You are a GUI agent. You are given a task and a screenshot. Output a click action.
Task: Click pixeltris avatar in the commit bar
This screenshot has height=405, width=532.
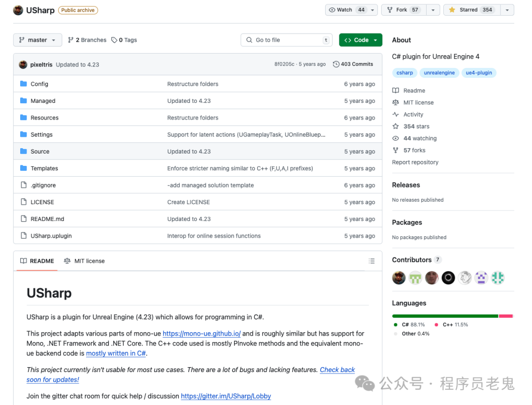point(23,64)
